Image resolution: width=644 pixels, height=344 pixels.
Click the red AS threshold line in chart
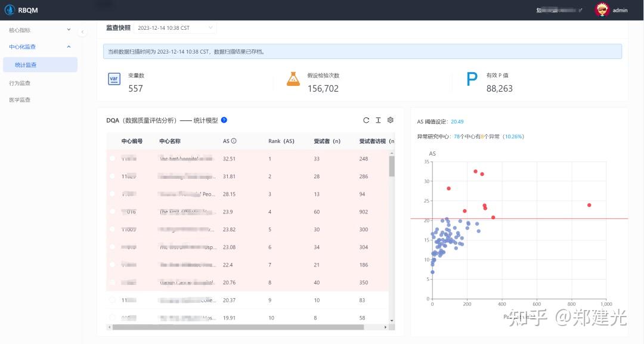[519, 218]
